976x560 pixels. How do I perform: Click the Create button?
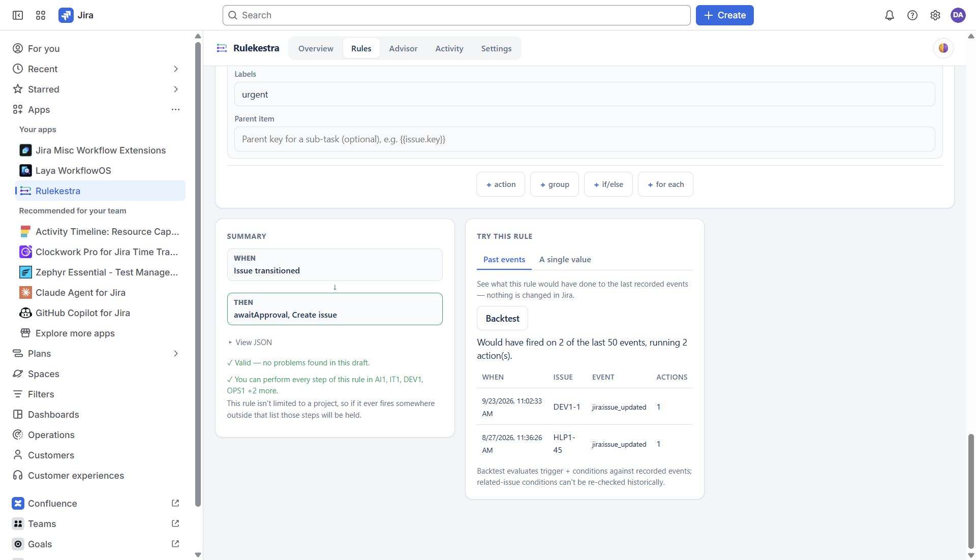pos(724,15)
